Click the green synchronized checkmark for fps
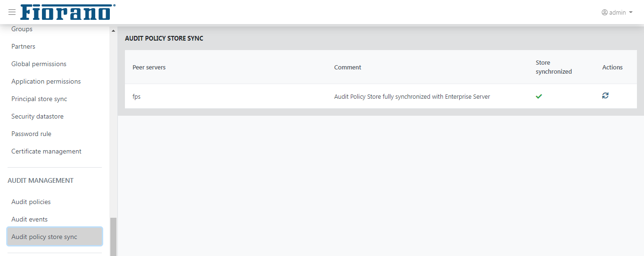Image resolution: width=644 pixels, height=256 pixels. (539, 96)
